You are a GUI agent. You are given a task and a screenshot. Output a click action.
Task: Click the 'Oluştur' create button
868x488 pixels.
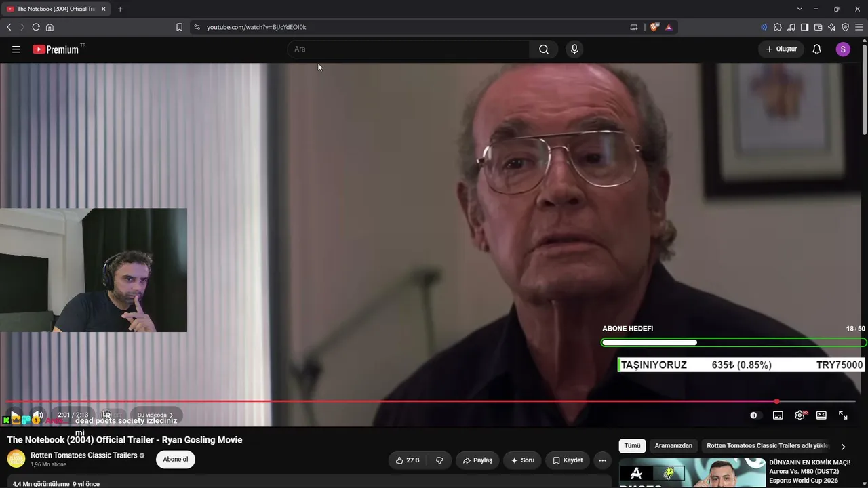(781, 49)
